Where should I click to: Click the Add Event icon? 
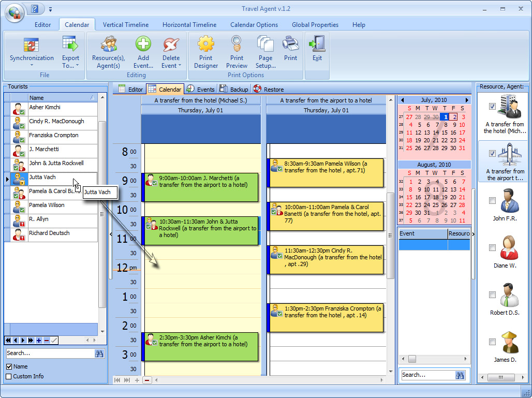click(x=143, y=45)
